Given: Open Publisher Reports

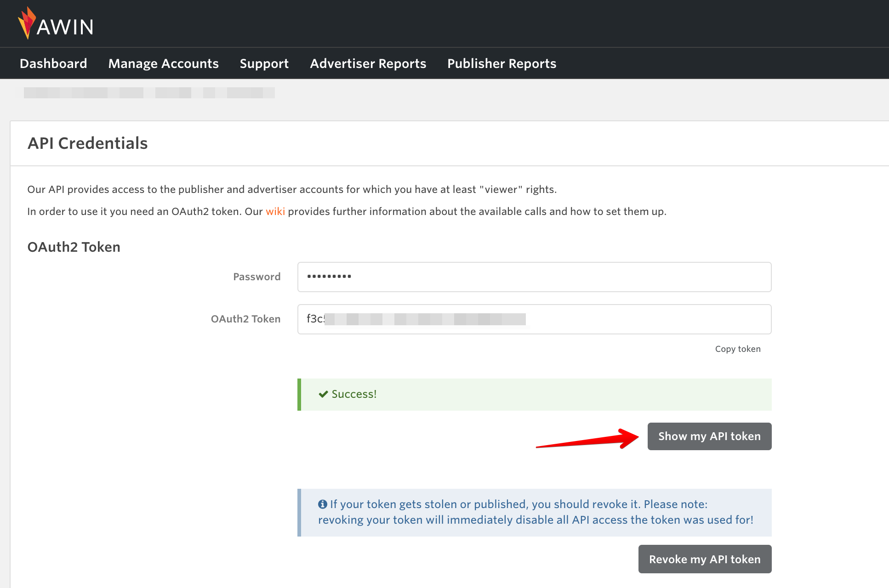Looking at the screenshot, I should pyautogui.click(x=501, y=63).
